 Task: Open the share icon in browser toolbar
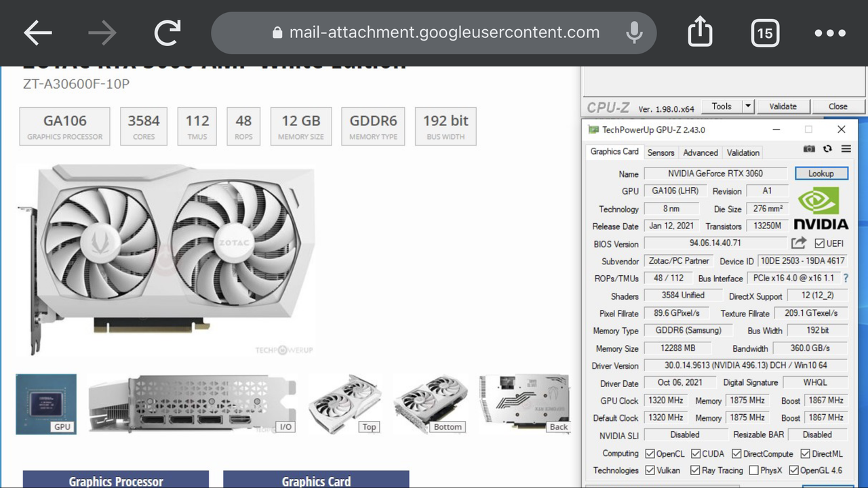click(700, 32)
